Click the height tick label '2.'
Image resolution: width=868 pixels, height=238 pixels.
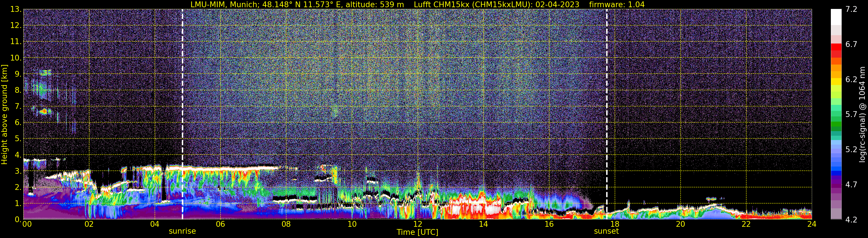[18, 187]
